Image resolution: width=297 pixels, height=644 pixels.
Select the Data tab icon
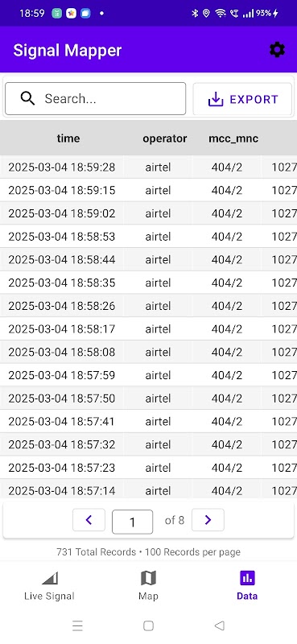click(247, 578)
